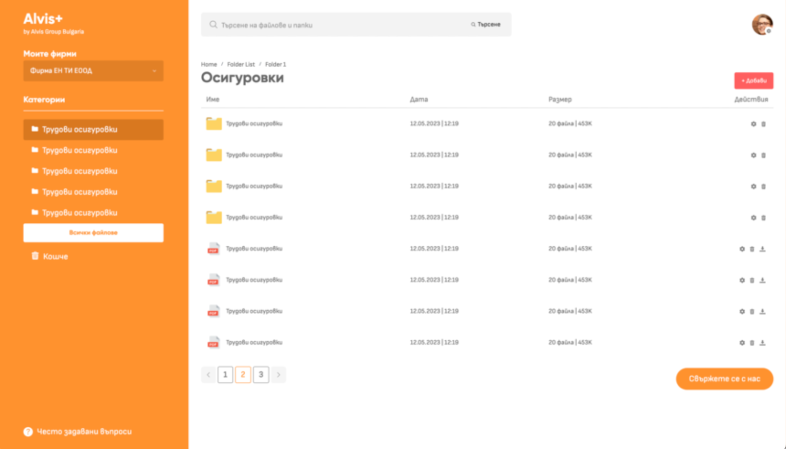Download the last PDF file
786x449 pixels.
point(762,343)
